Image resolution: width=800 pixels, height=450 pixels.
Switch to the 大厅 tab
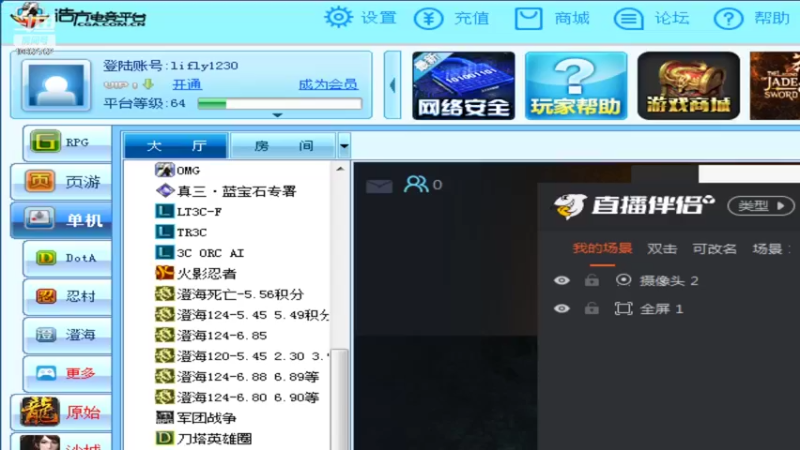(x=176, y=146)
